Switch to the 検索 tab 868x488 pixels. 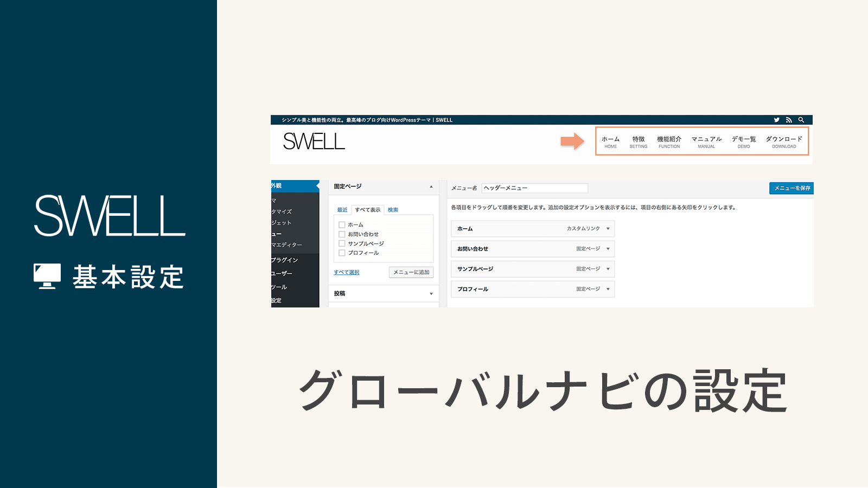point(393,210)
